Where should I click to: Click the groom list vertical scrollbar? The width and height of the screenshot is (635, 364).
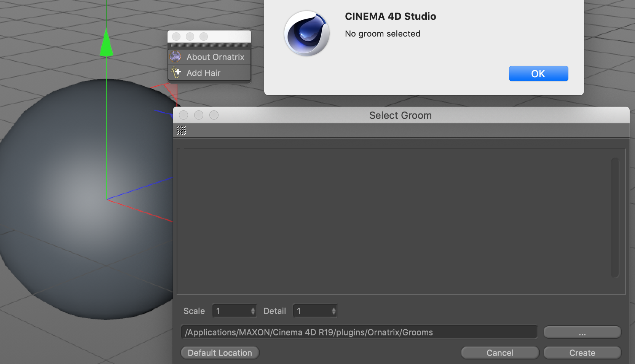point(614,217)
